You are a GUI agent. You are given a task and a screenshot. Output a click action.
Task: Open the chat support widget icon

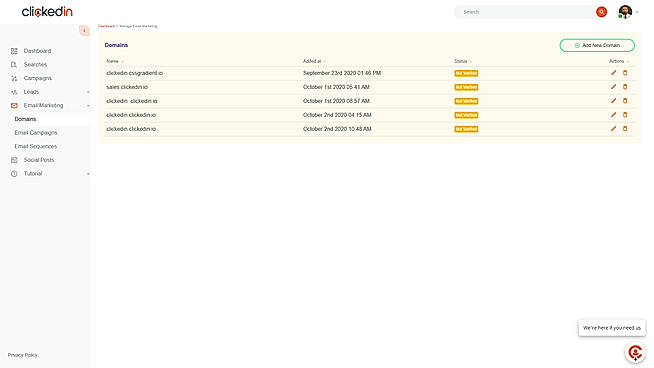pos(635,353)
